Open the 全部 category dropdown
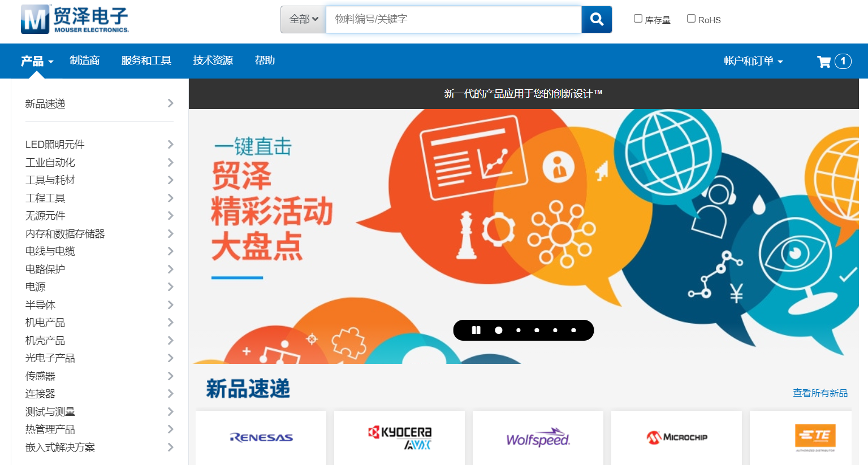This screenshot has height=465, width=868. point(304,19)
